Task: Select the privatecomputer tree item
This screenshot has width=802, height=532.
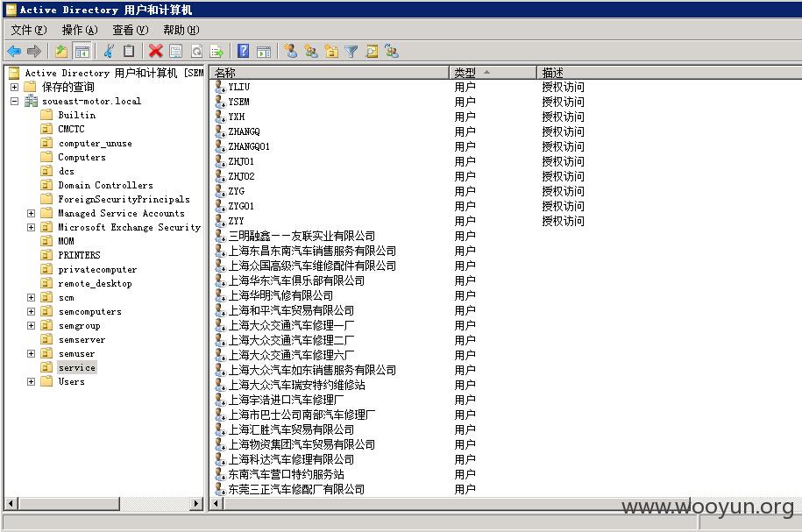Action: pyautogui.click(x=97, y=269)
